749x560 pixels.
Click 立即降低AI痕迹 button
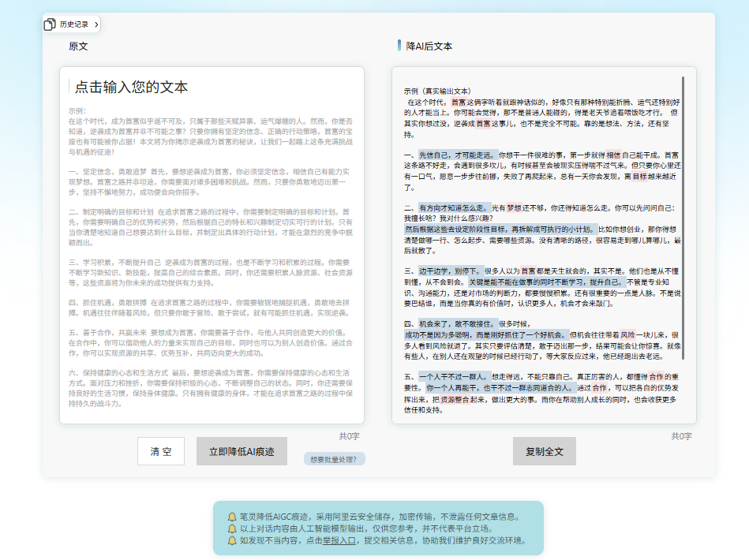click(x=242, y=451)
